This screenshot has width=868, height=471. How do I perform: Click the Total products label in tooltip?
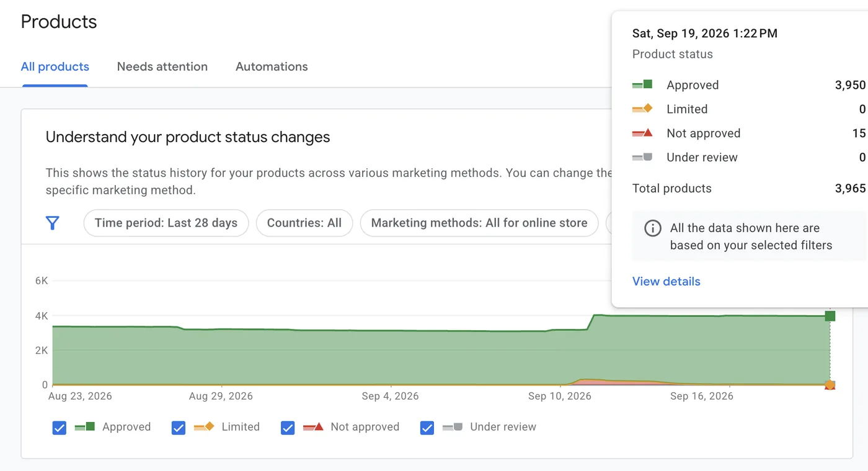672,188
